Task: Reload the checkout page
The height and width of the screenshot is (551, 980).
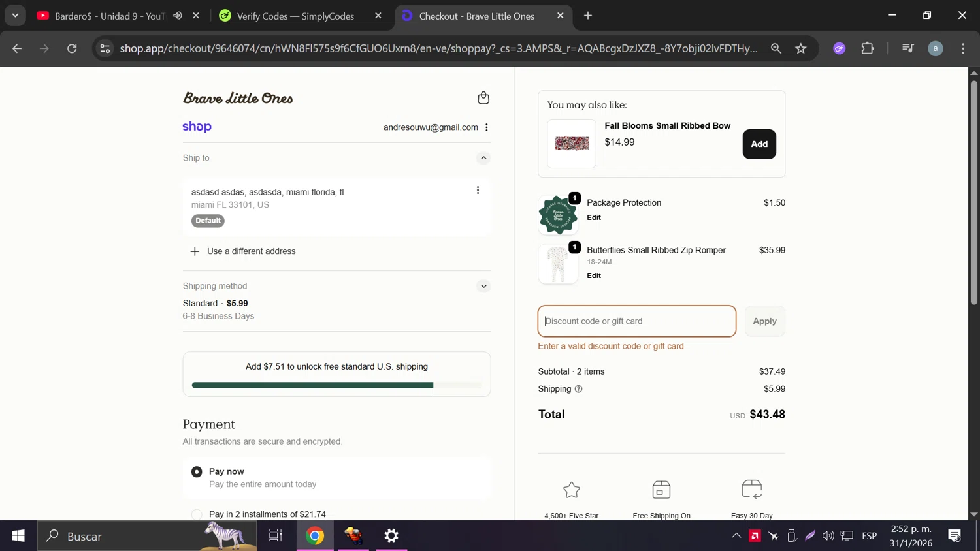Action: tap(72, 48)
